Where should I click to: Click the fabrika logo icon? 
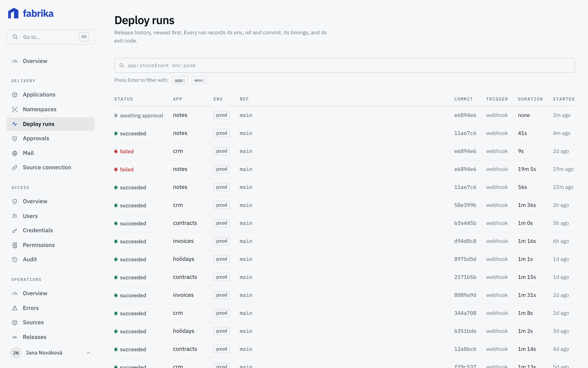pos(13,13)
